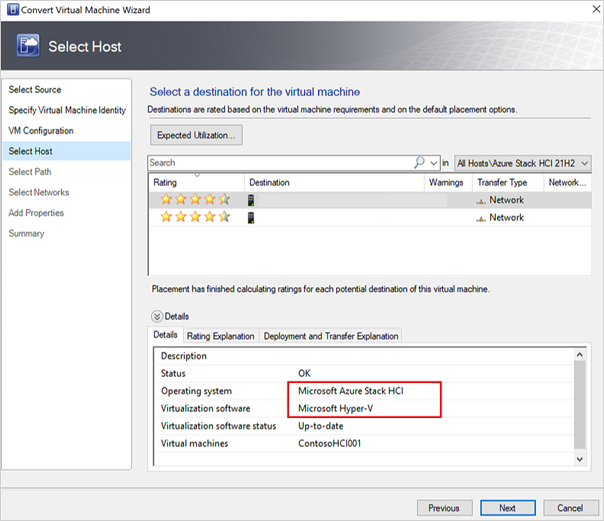
Task: Expand the search options dropdown arrow
Action: pyautogui.click(x=432, y=162)
